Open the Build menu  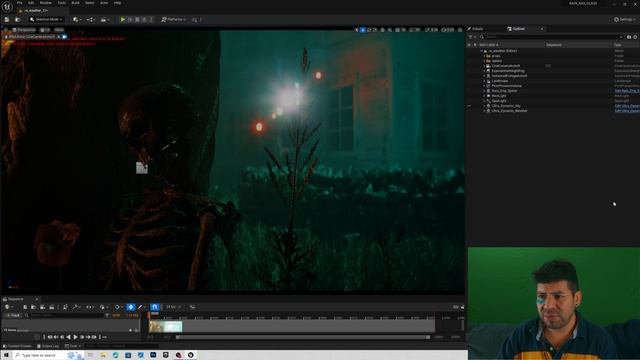coord(76,3)
